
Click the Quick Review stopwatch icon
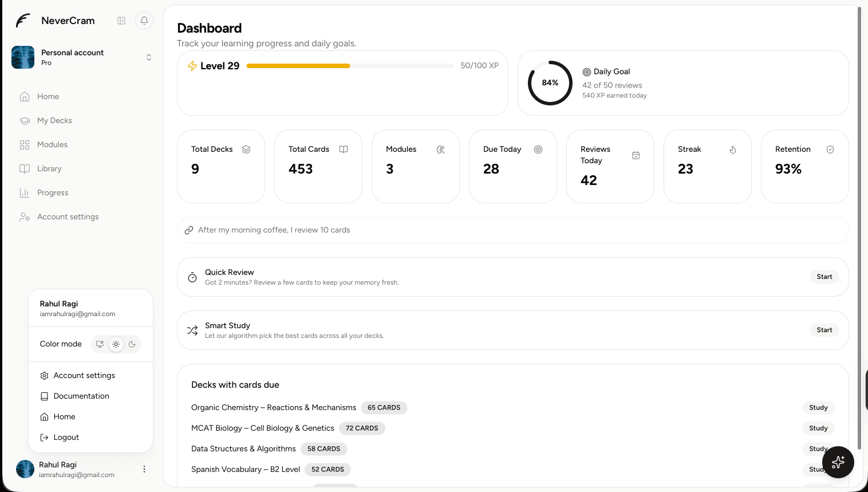(x=192, y=277)
